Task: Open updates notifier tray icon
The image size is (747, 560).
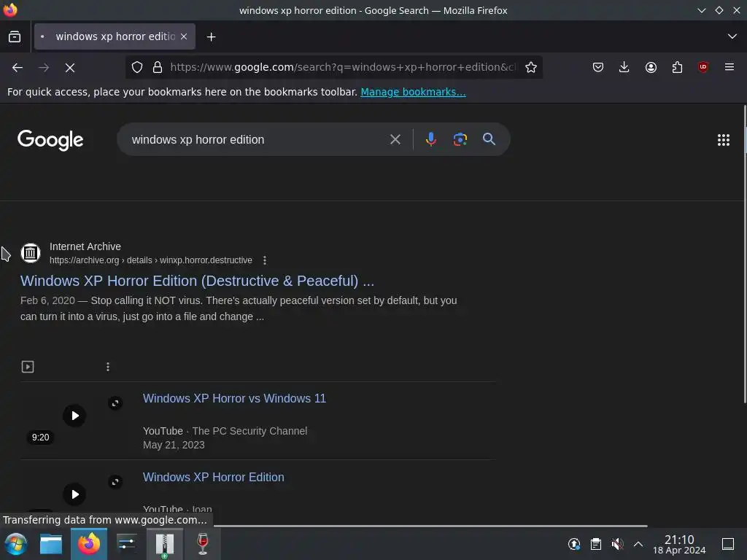Action: point(574,544)
